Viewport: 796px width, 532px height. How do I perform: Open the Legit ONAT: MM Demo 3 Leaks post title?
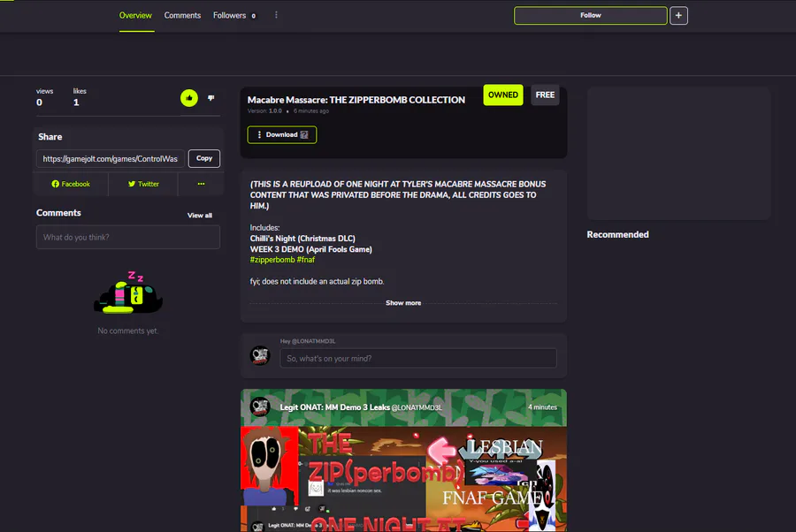(334, 407)
